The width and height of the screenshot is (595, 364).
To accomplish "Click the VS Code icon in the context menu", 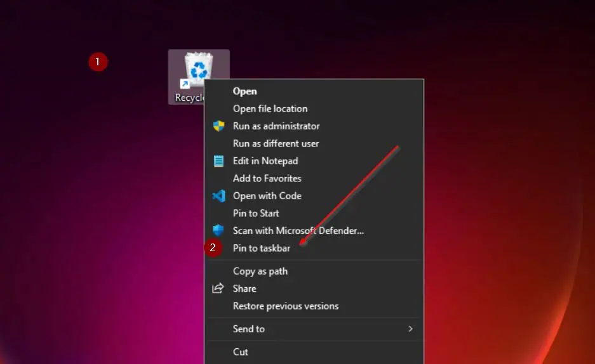I will coord(218,196).
